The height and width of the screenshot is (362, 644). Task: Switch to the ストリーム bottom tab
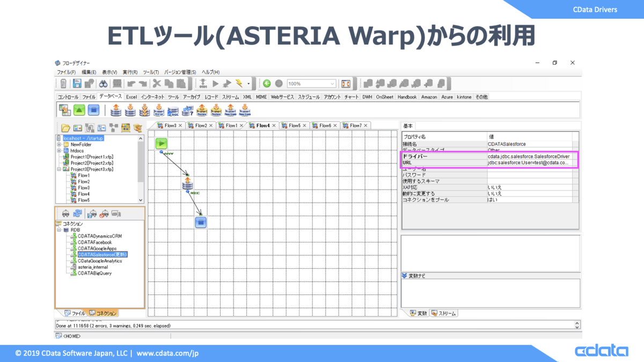pos(444,313)
